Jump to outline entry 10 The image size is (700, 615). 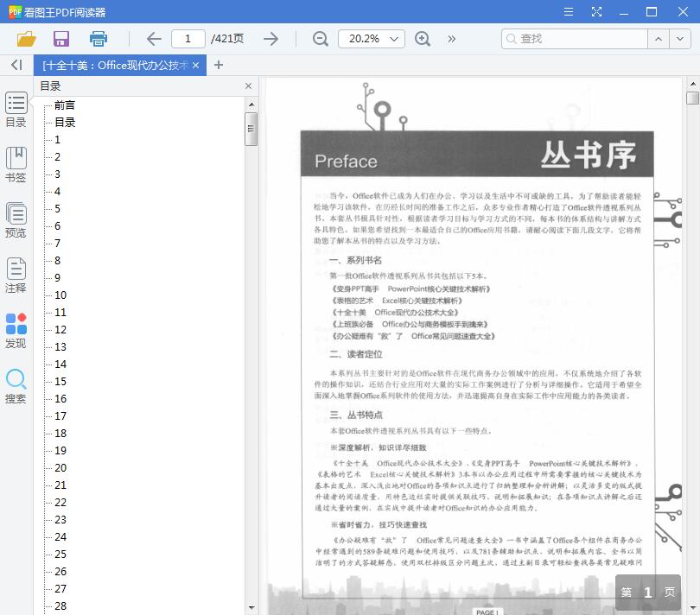pyautogui.click(x=60, y=295)
